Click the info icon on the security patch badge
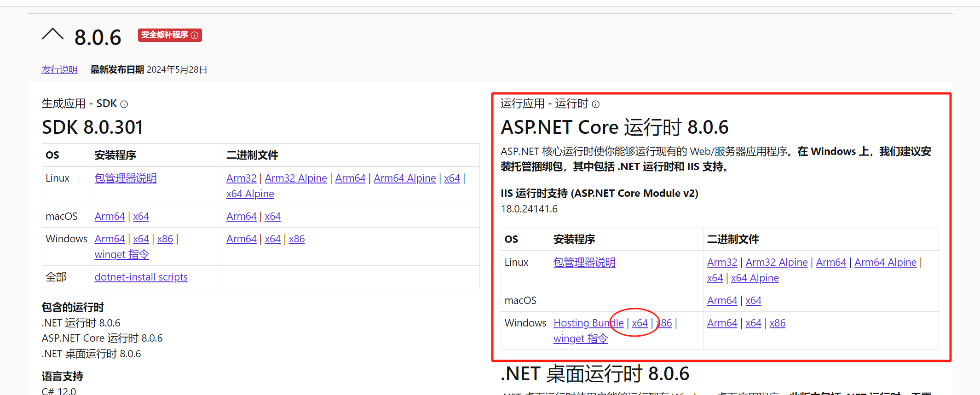The image size is (980, 395). click(195, 35)
